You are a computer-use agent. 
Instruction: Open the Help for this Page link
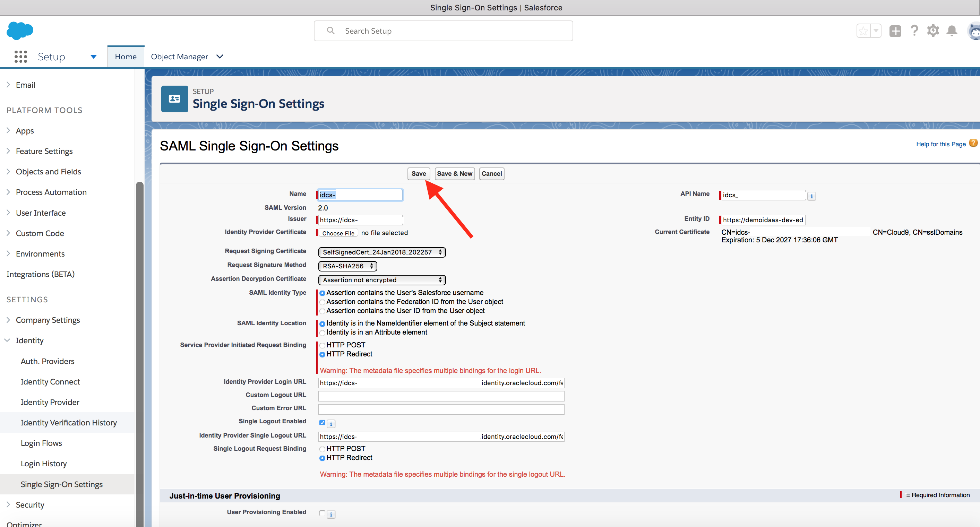point(940,144)
